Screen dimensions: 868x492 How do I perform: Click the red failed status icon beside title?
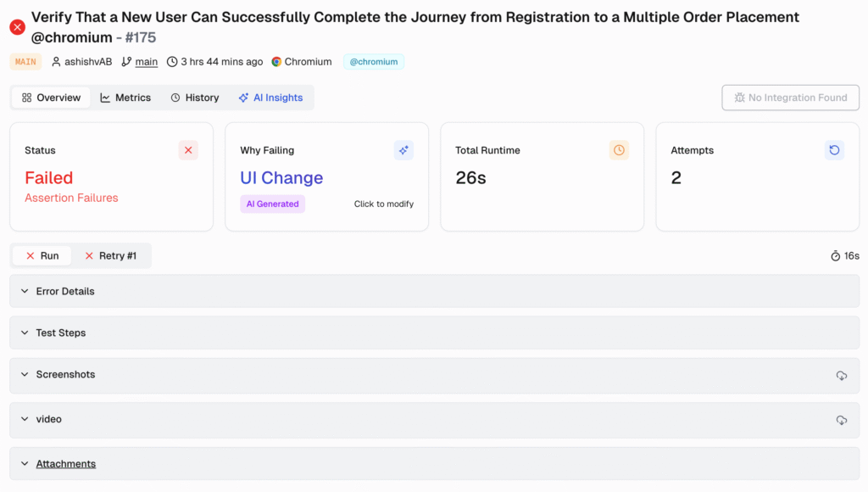[17, 27]
